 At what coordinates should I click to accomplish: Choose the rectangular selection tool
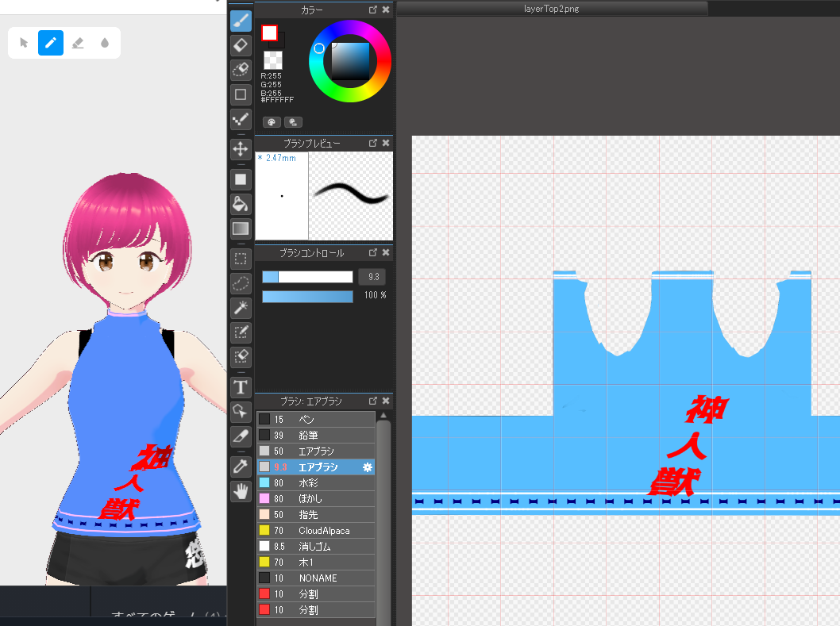click(x=241, y=259)
